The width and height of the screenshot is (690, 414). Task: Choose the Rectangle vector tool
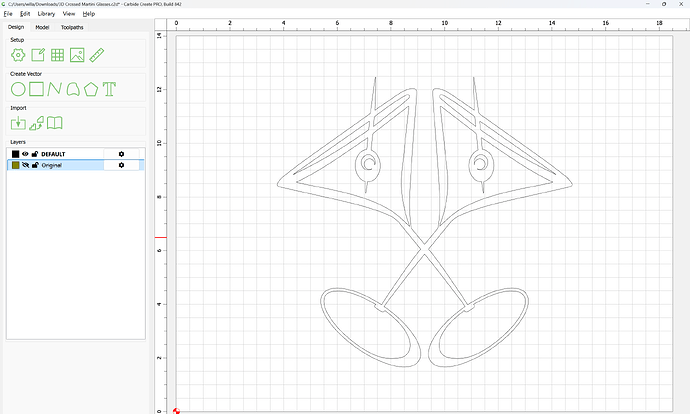(37, 89)
